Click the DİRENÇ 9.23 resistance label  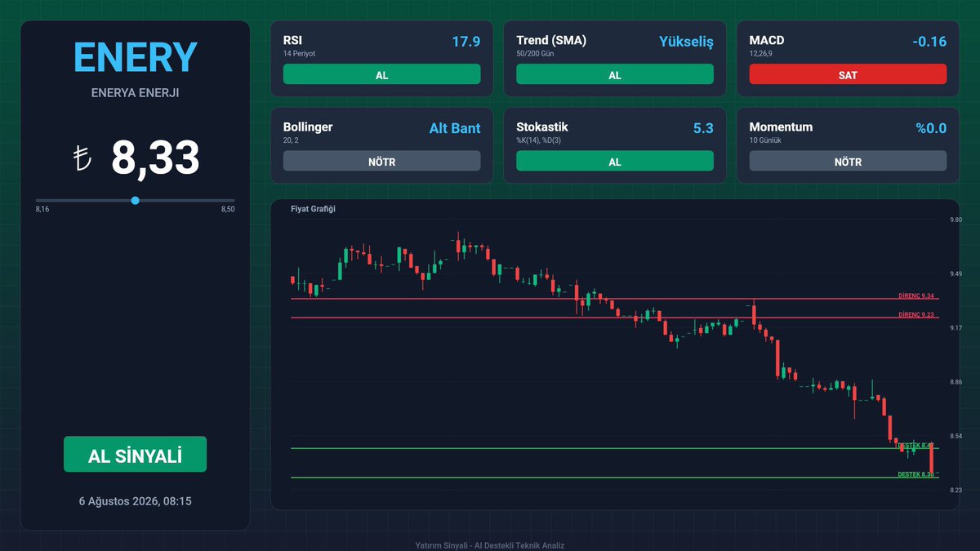tap(916, 314)
